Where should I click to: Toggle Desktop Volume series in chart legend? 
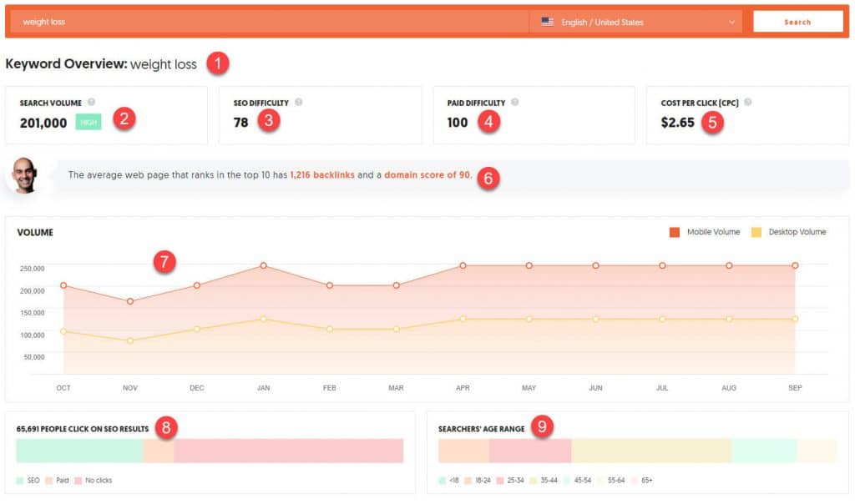pyautogui.click(x=784, y=232)
